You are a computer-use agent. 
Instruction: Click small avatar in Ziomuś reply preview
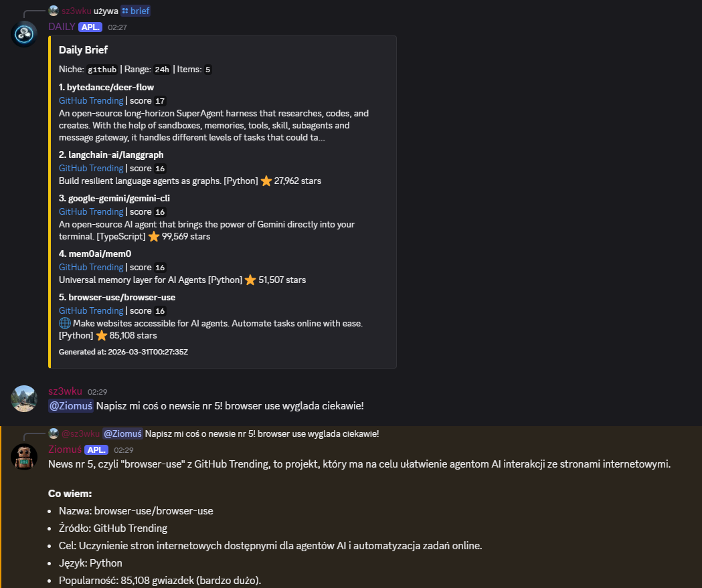(x=54, y=433)
